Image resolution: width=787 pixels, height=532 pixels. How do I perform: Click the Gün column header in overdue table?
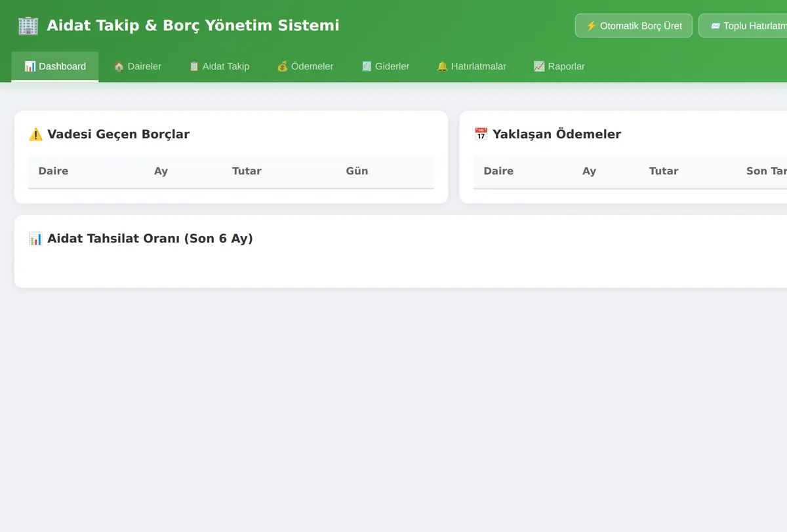(357, 171)
